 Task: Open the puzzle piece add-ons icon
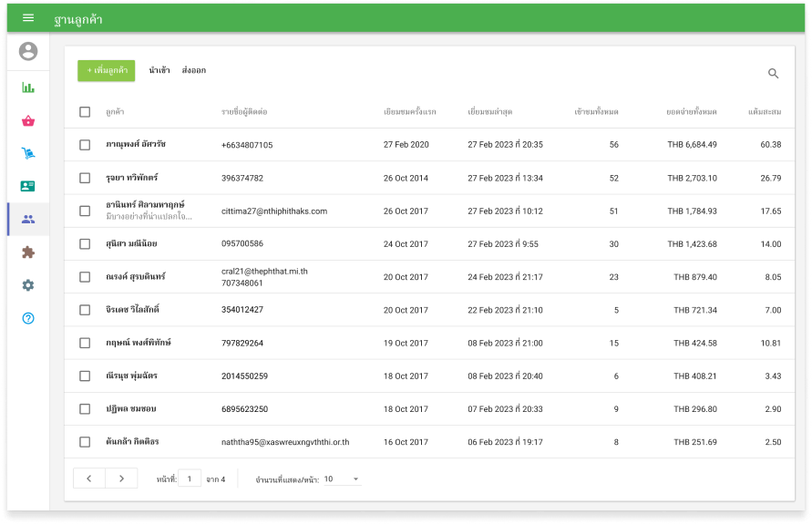[x=28, y=252]
